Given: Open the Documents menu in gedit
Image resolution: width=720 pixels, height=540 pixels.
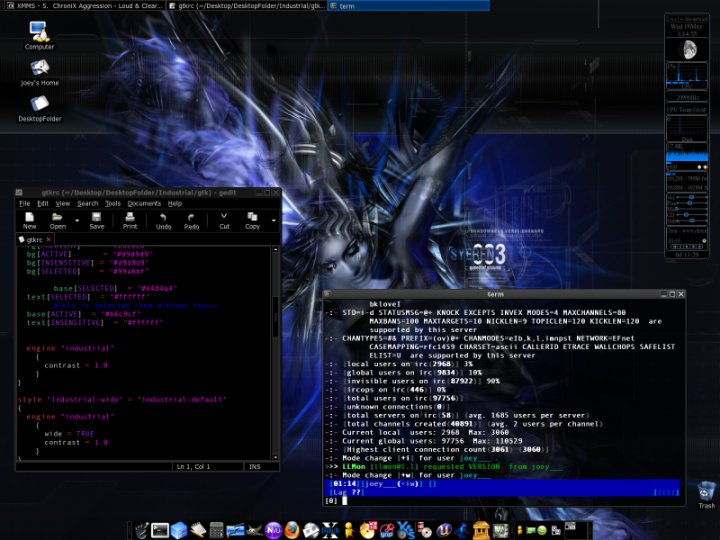Looking at the screenshot, I should [x=144, y=203].
